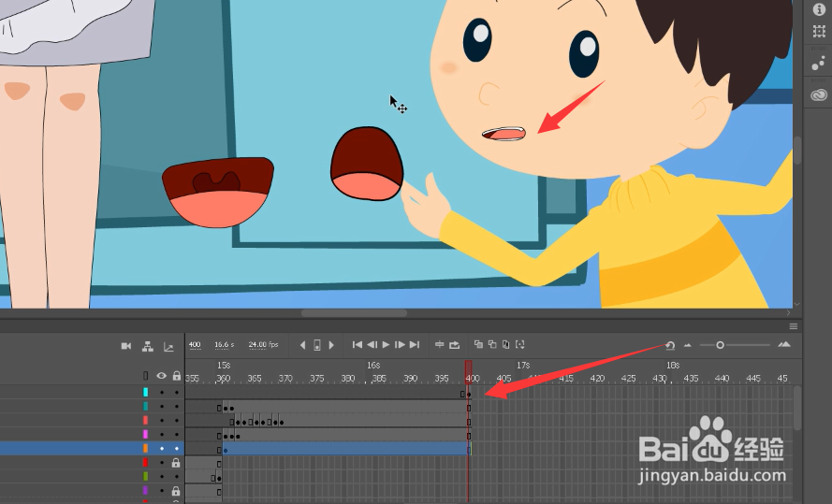Select first keyframe on orange layer
Image resolution: width=832 pixels, height=504 pixels.
coord(226,450)
